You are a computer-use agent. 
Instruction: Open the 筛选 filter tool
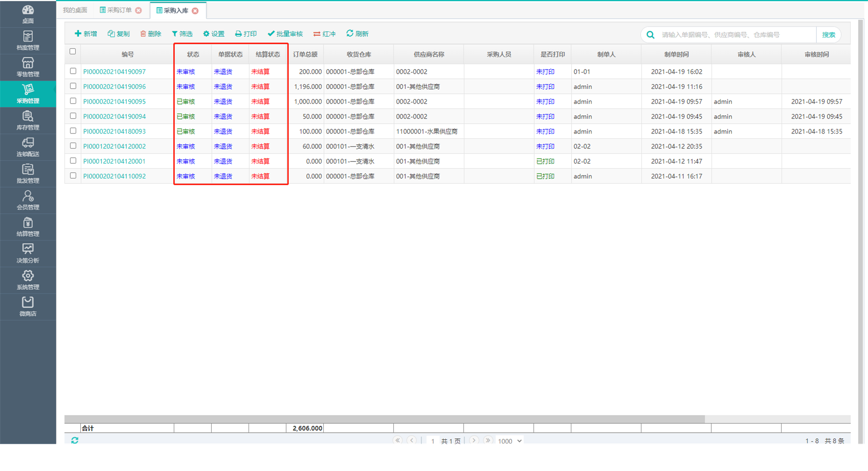click(182, 34)
